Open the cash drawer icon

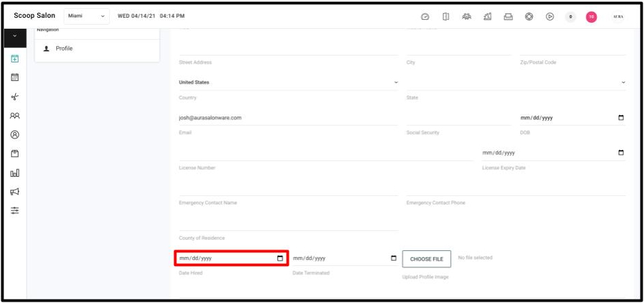[508, 16]
